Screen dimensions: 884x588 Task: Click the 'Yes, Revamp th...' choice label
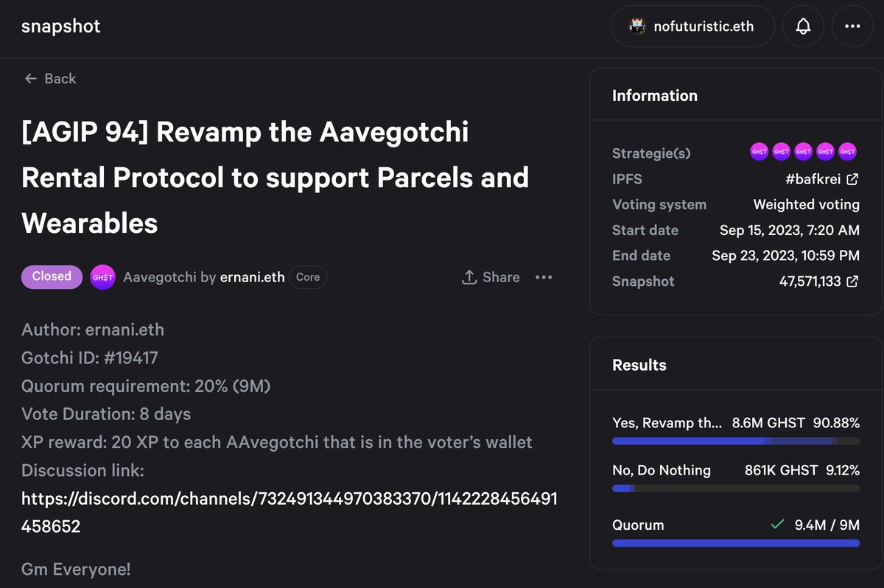click(x=667, y=423)
